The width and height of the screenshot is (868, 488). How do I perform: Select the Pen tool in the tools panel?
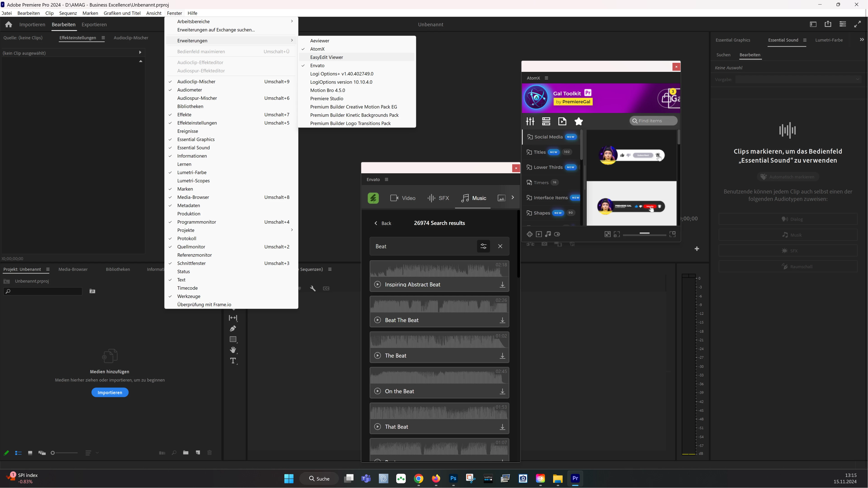pyautogui.click(x=233, y=329)
